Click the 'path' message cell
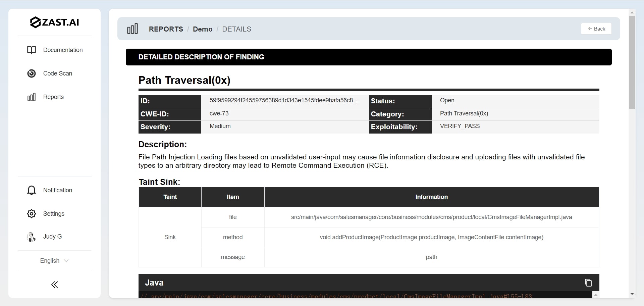Image resolution: width=644 pixels, height=306 pixels. [431, 257]
